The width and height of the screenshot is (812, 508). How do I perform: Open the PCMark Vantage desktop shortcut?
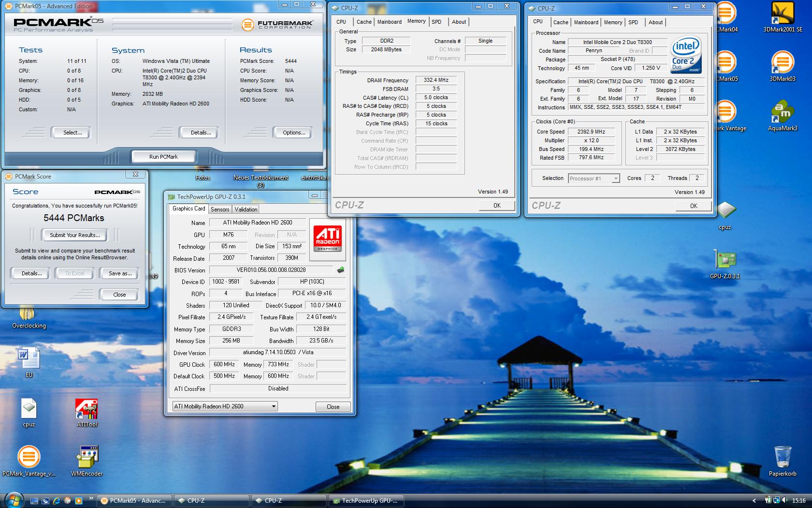coord(731,115)
